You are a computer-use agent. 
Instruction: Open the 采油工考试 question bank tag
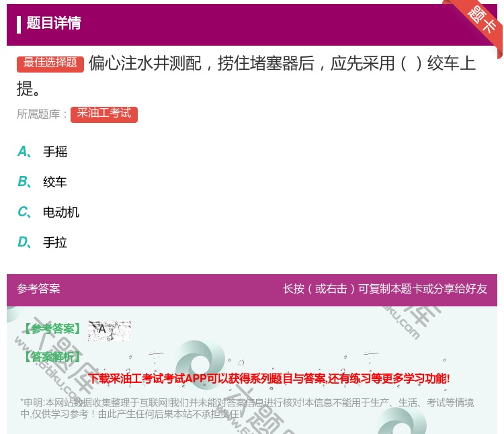103,114
